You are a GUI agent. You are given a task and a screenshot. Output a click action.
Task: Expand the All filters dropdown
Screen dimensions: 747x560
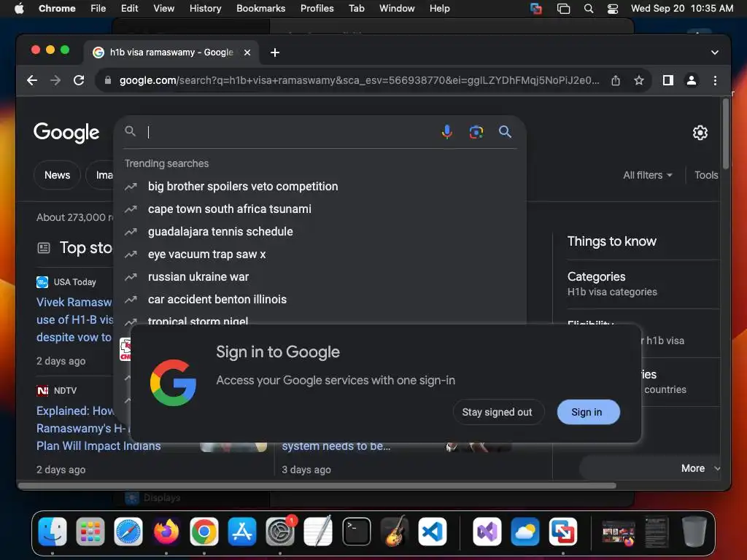(x=648, y=175)
